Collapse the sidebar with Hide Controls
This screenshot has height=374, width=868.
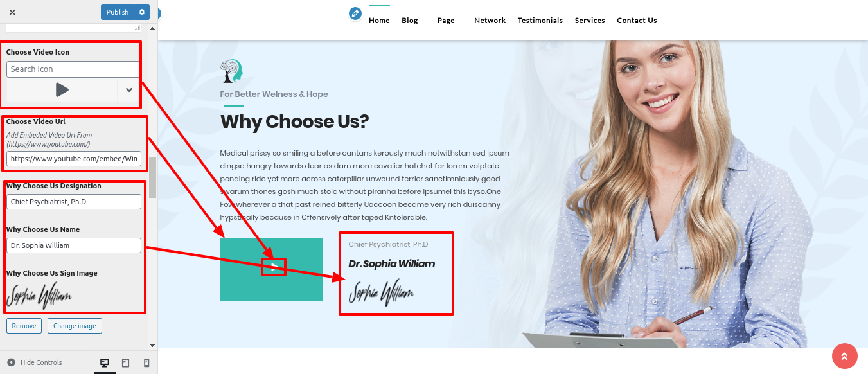35,362
